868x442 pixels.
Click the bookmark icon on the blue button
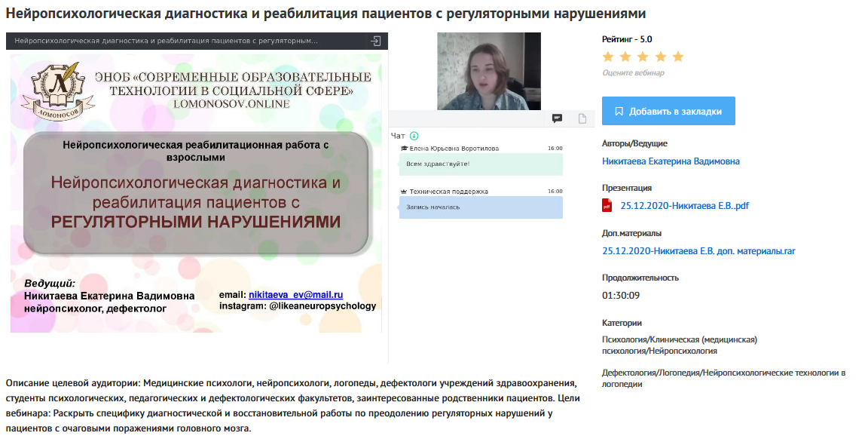pyautogui.click(x=619, y=112)
